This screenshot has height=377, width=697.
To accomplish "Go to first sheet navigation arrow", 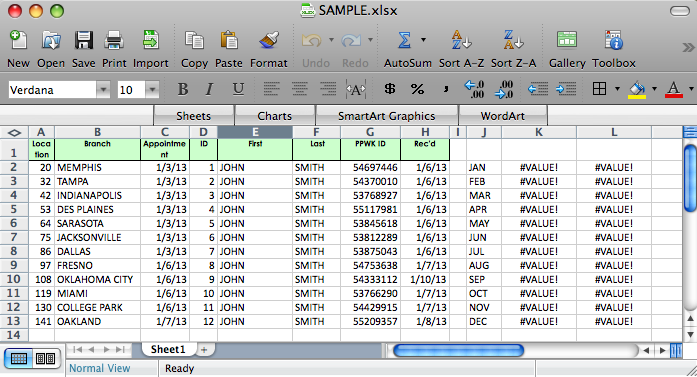I will 78,349.
